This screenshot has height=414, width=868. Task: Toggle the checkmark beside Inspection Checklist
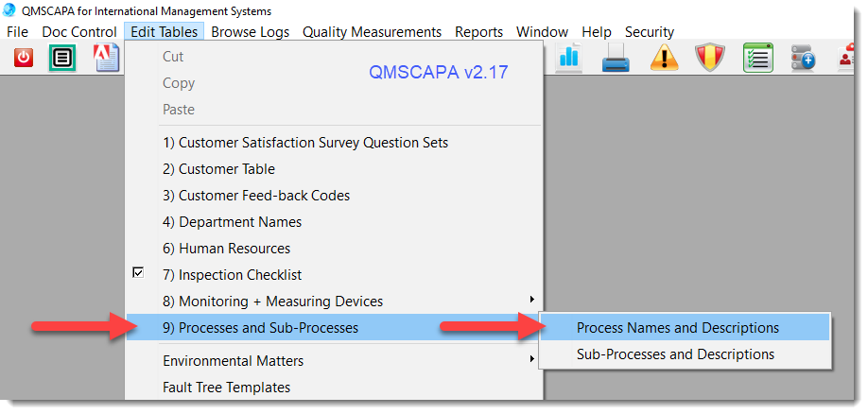[x=138, y=272]
